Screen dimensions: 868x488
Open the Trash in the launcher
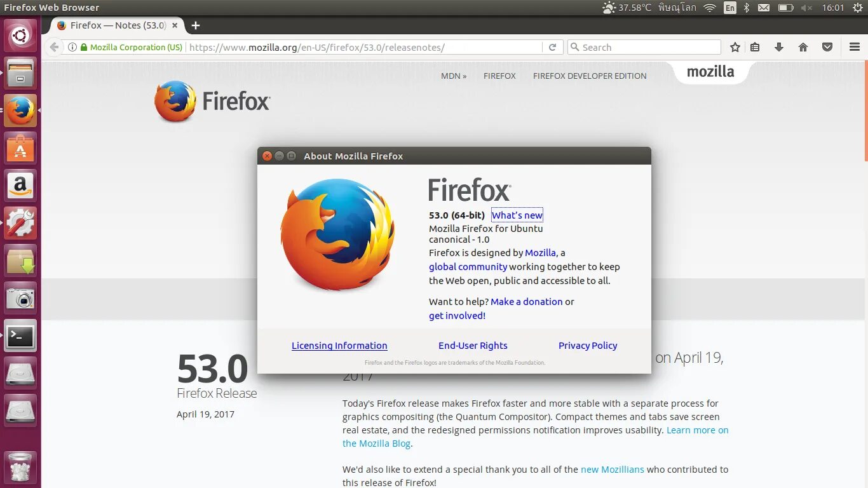click(x=20, y=467)
